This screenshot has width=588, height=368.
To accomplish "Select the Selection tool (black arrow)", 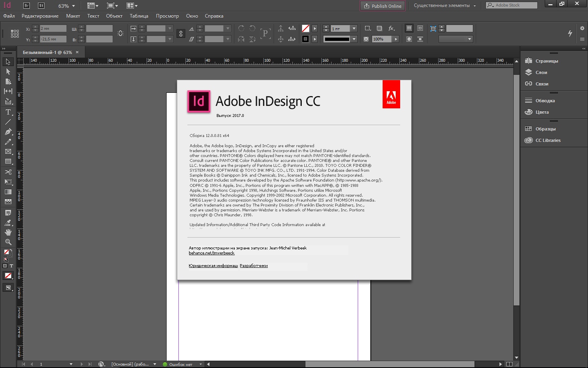I will pyautogui.click(x=8, y=62).
